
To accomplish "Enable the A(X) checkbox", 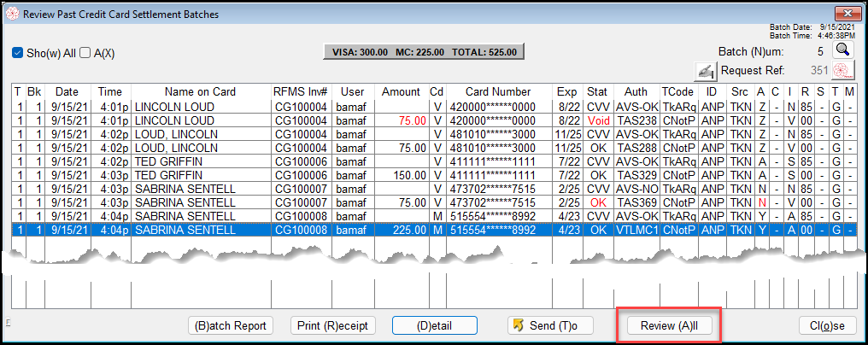I will coord(85,53).
